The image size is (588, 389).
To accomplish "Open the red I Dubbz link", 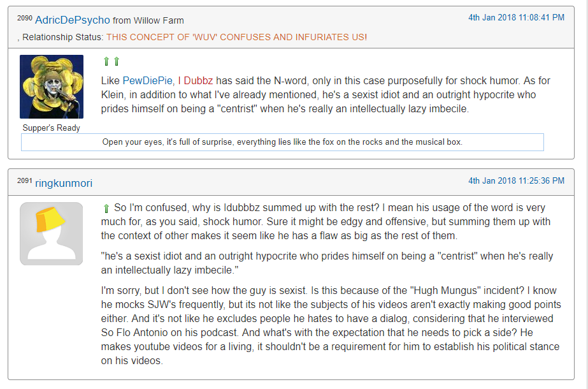I will pyautogui.click(x=196, y=81).
